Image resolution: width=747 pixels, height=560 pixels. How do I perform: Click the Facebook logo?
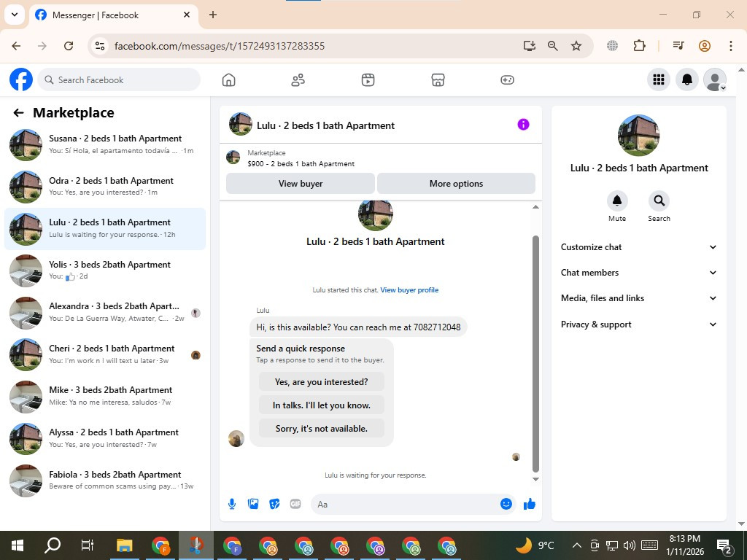21,79
